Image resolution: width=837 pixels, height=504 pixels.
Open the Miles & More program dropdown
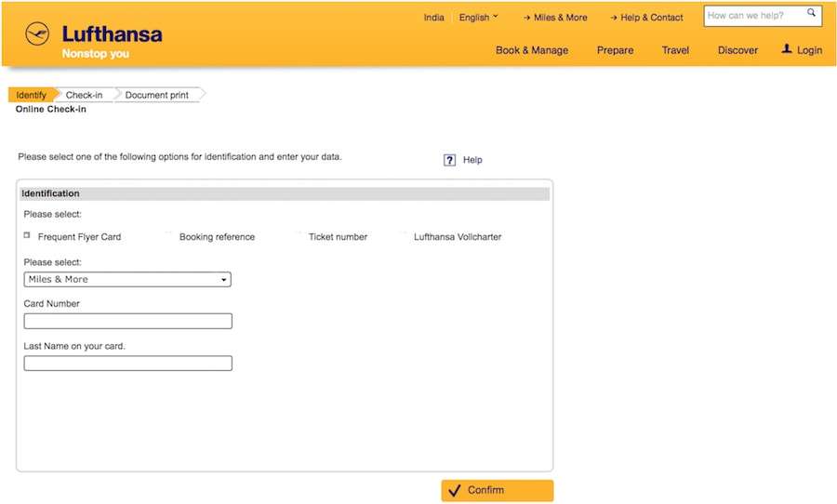(127, 279)
